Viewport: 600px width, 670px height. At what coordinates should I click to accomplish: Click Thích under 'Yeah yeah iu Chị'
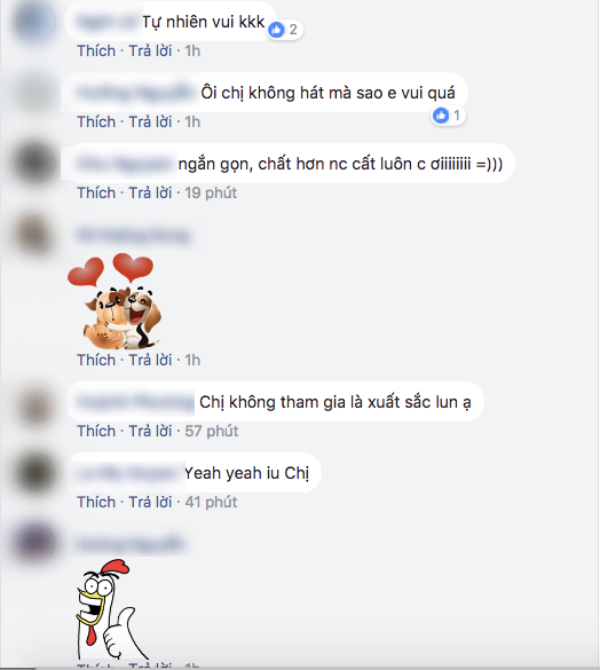pyautogui.click(x=96, y=502)
